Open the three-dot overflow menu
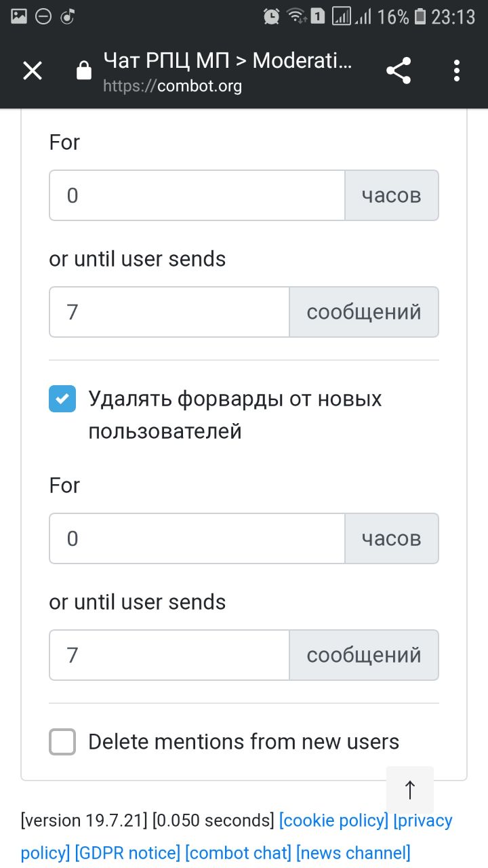Viewport: 488px width, 868px height. (x=457, y=71)
